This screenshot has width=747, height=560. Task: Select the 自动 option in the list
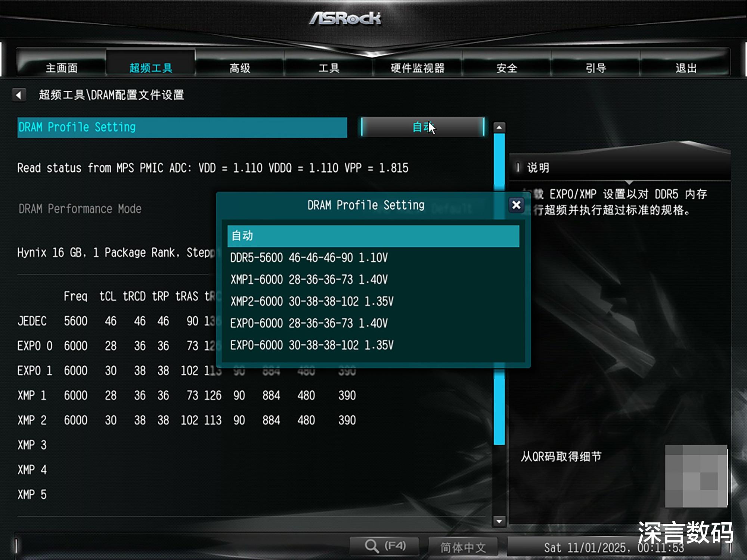[373, 236]
